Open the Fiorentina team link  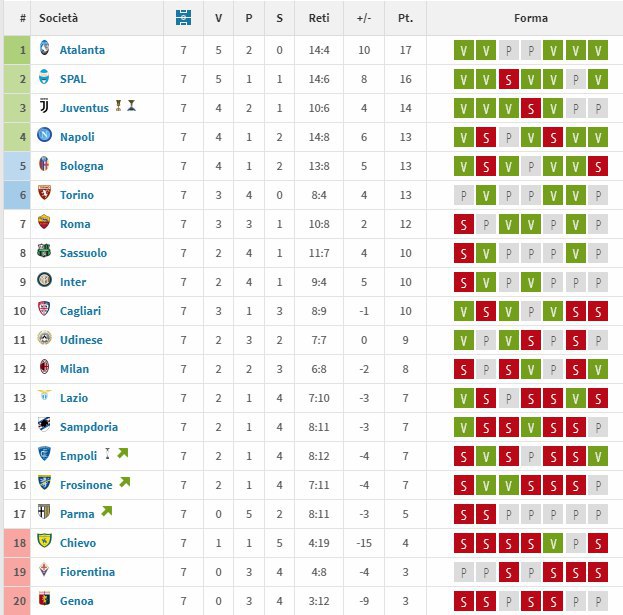tap(87, 572)
